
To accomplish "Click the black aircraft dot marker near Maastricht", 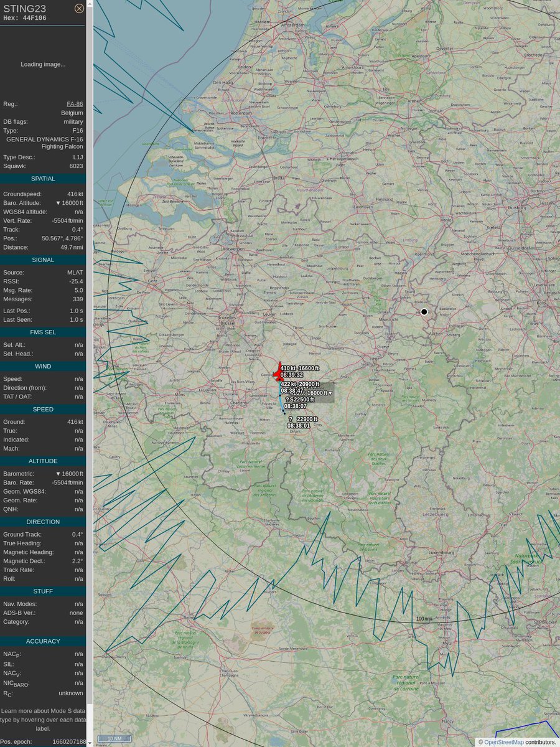I will pos(424,311).
